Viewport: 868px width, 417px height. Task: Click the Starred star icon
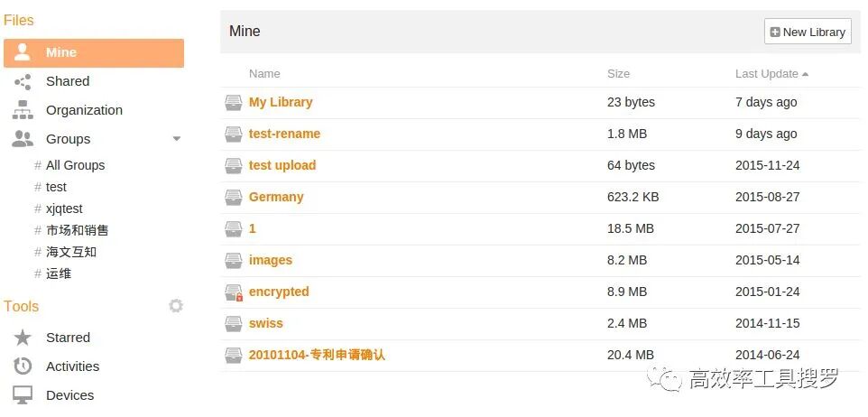tap(23, 338)
